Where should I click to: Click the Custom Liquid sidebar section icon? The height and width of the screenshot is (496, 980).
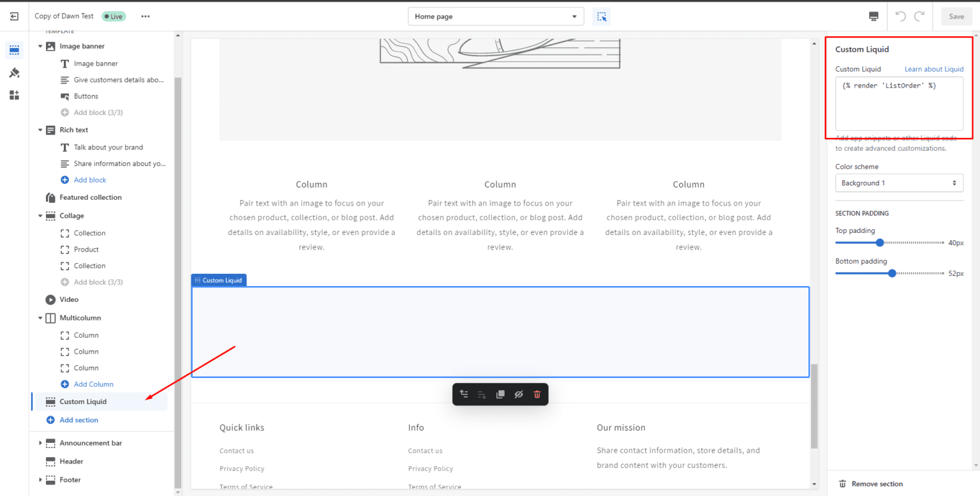pyautogui.click(x=50, y=402)
